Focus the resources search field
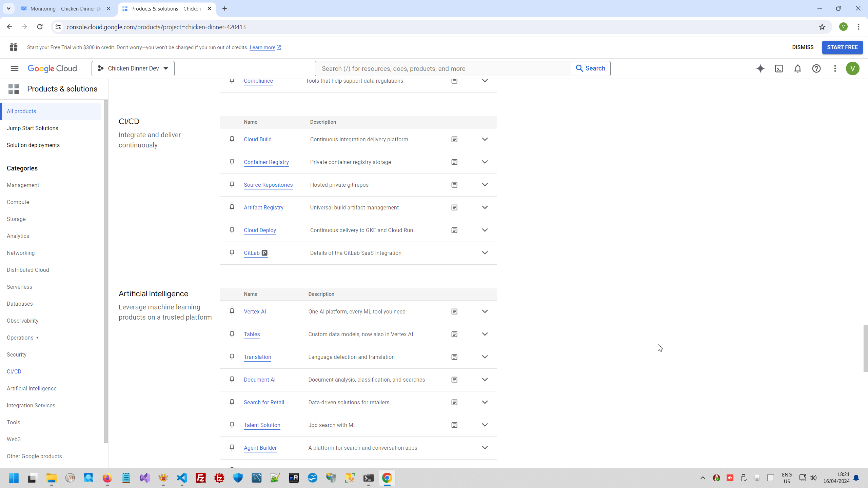The image size is (868, 488). coord(442,68)
